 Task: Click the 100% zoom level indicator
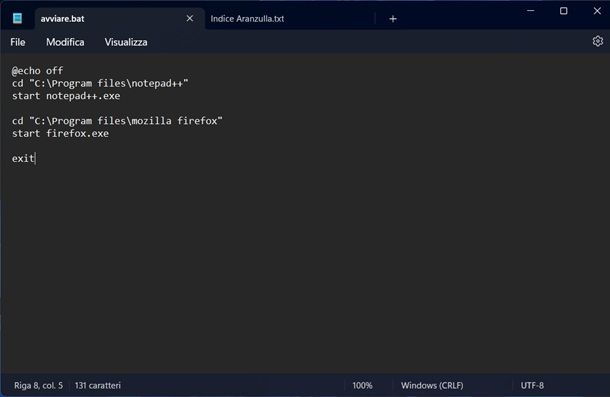coord(362,385)
